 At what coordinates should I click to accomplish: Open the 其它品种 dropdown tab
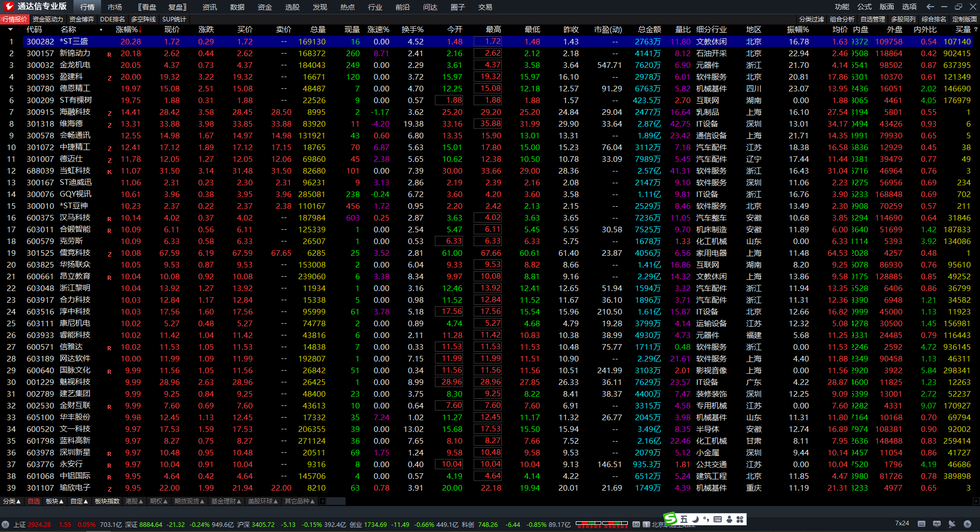click(x=300, y=501)
